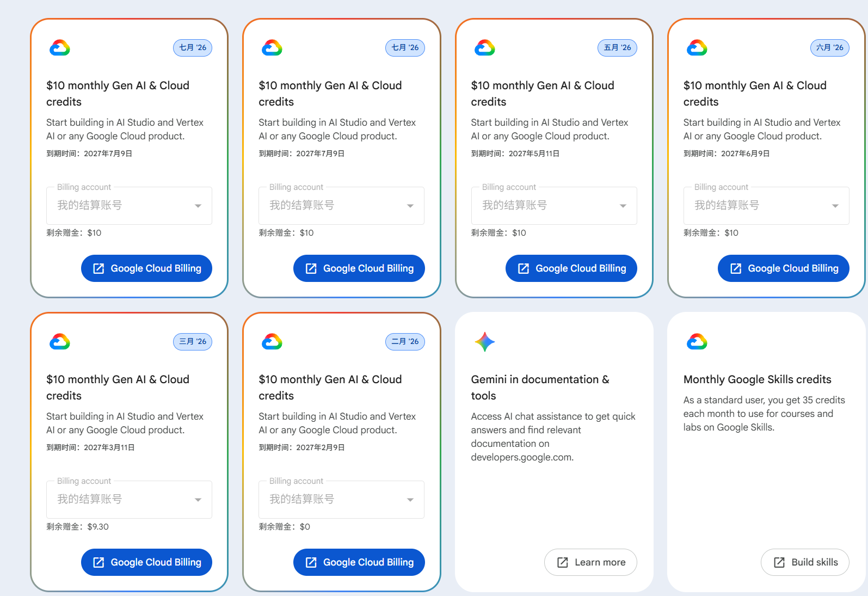Click the Gemini sparkle icon
868x596 pixels.
pyautogui.click(x=484, y=342)
